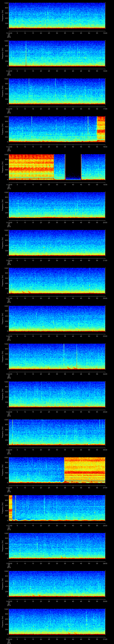View the spectrogram plot starting at 5:24:00
Screen dimensions: 114x644
click(57, 394)
